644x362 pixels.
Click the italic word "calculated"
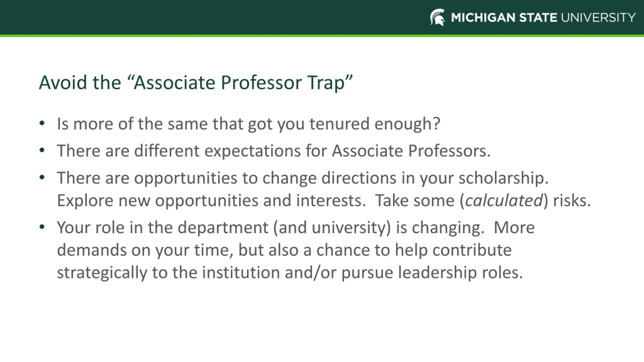tap(504, 200)
